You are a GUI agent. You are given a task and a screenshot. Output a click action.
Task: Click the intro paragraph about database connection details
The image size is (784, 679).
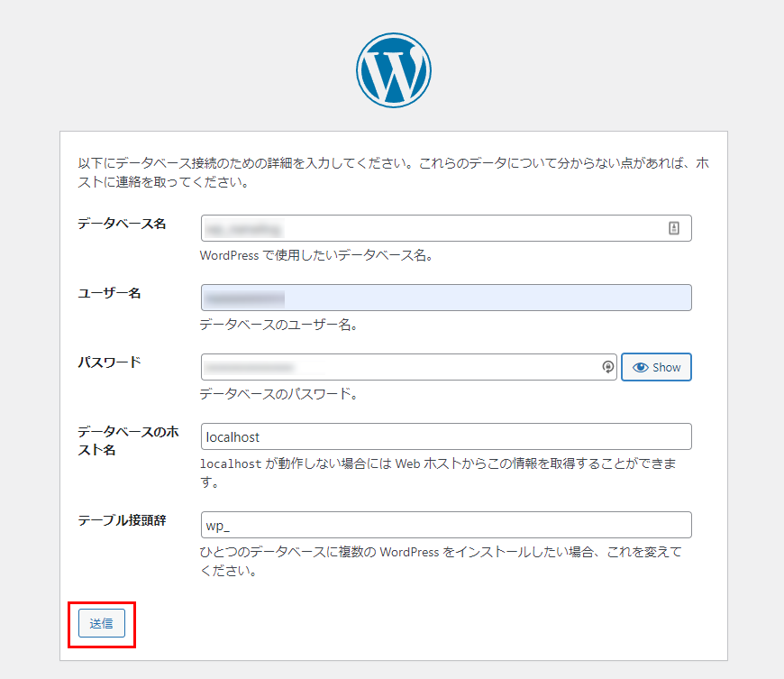pos(393,173)
